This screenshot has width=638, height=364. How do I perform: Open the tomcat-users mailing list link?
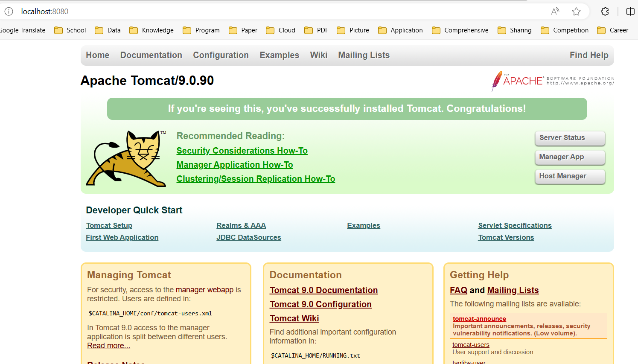click(471, 345)
